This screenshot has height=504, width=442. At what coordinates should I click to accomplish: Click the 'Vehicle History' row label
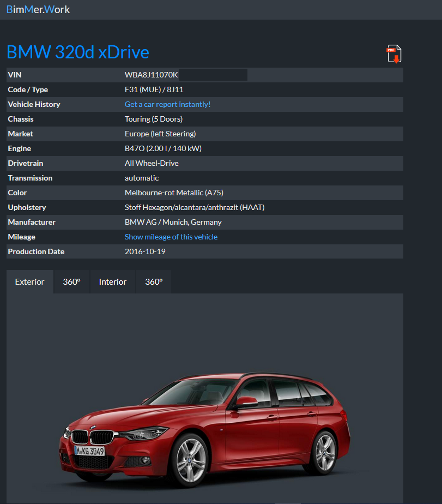point(34,105)
